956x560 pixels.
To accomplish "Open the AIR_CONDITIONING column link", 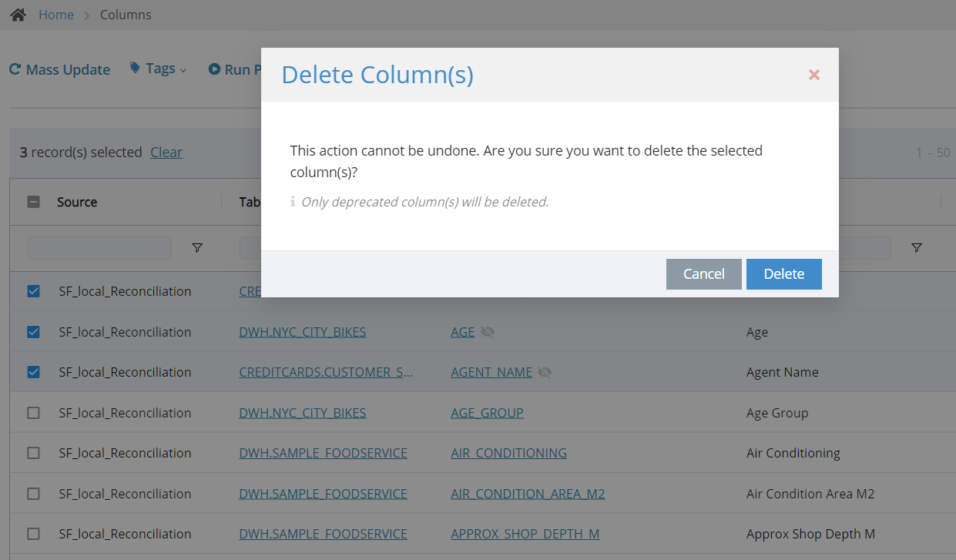I will click(x=508, y=453).
